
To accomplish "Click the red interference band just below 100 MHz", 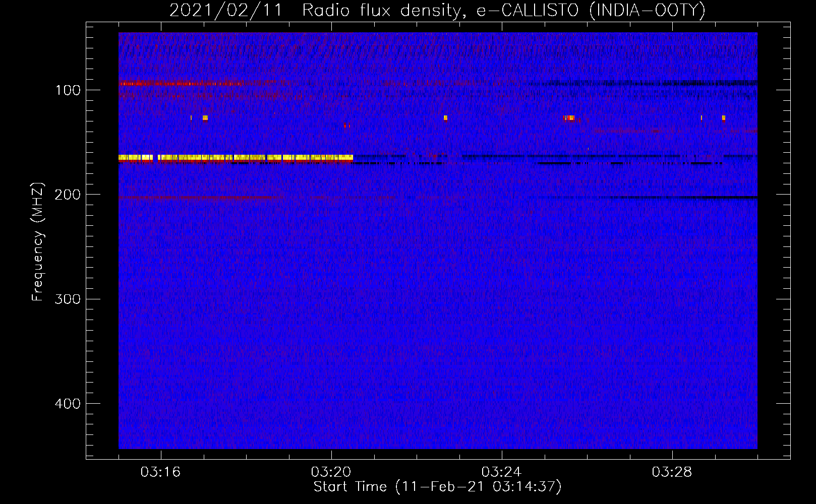I will point(197,83).
